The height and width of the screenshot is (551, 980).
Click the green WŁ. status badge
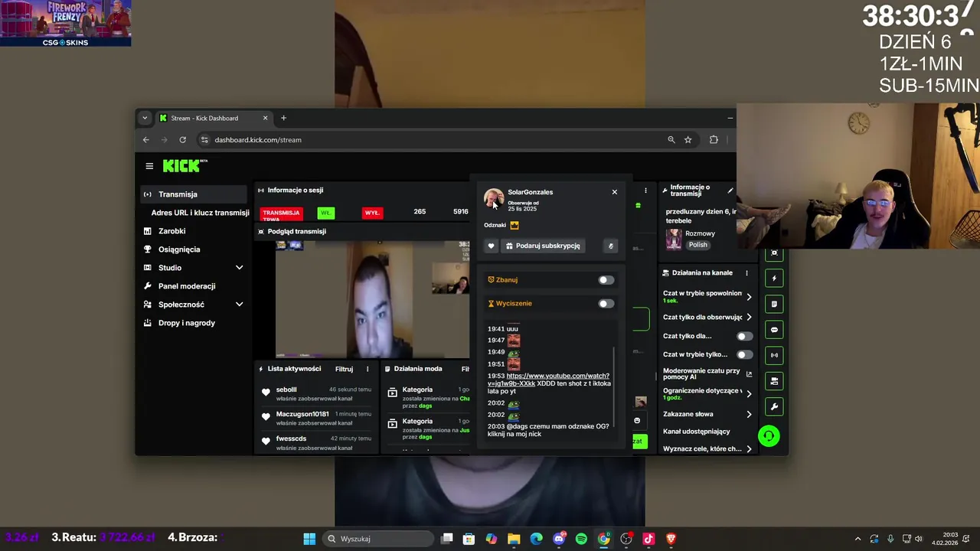(325, 213)
